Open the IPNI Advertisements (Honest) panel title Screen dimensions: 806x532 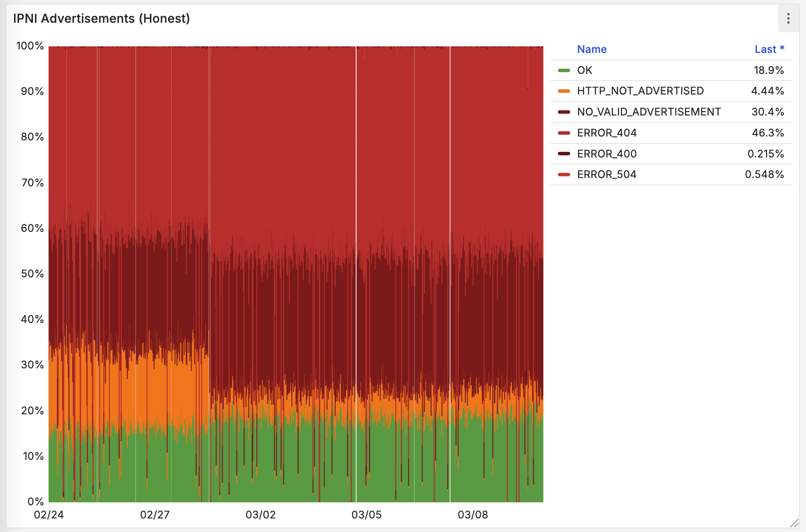pyautogui.click(x=102, y=18)
